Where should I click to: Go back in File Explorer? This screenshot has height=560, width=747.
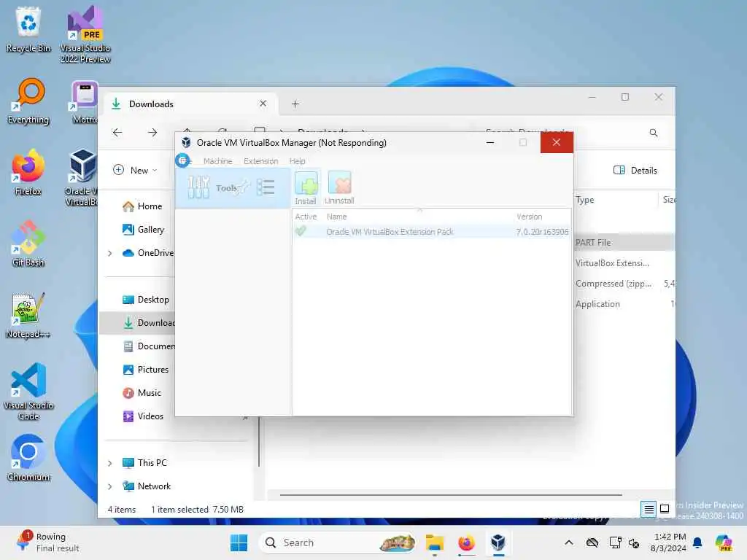[x=117, y=133]
